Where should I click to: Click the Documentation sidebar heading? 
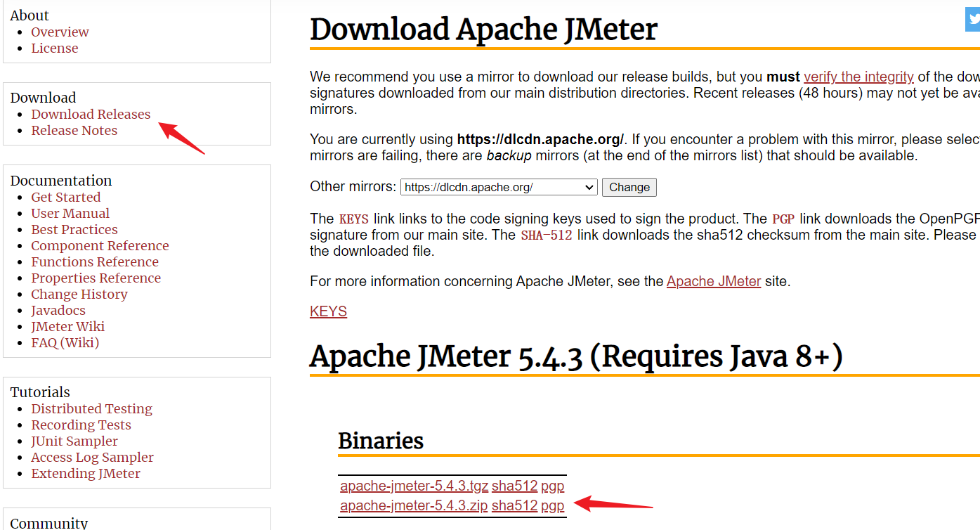tap(61, 181)
